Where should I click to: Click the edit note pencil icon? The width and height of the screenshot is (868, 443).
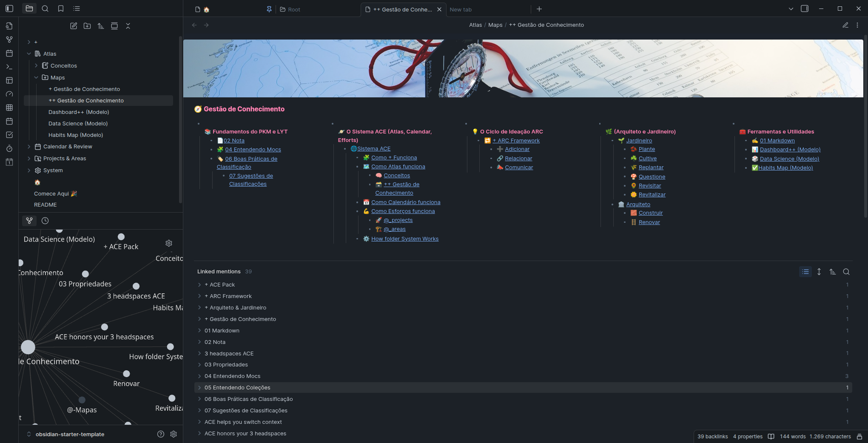point(845,25)
